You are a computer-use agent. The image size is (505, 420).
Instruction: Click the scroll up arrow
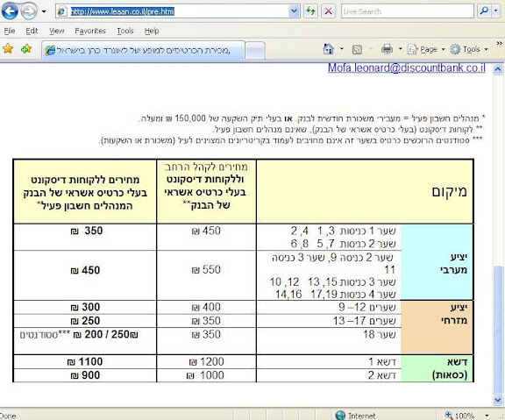click(x=498, y=69)
